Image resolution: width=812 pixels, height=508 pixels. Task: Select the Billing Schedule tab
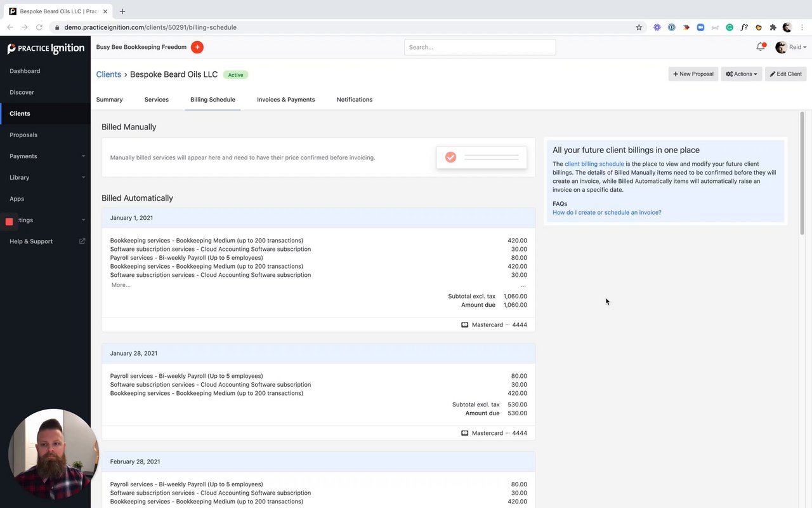tap(213, 100)
